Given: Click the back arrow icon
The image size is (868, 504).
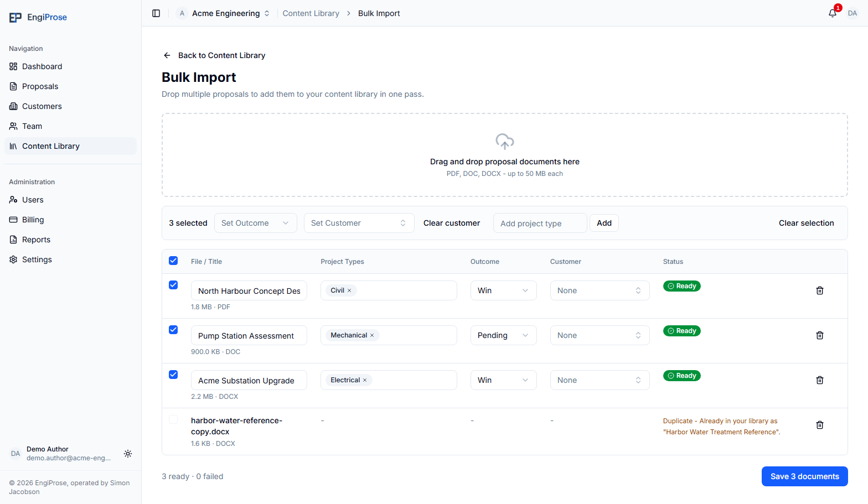Looking at the screenshot, I should [167, 55].
